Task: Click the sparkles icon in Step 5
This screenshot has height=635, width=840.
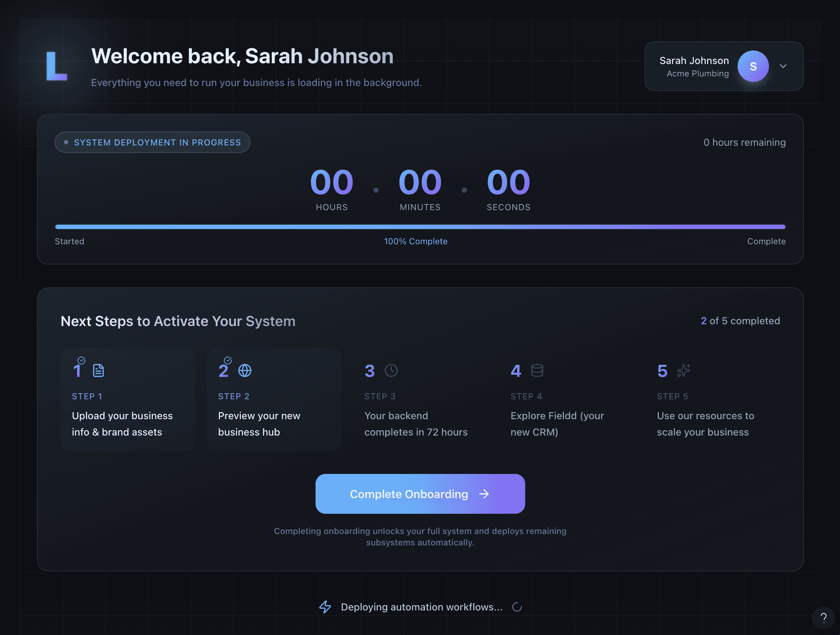Action: point(684,370)
